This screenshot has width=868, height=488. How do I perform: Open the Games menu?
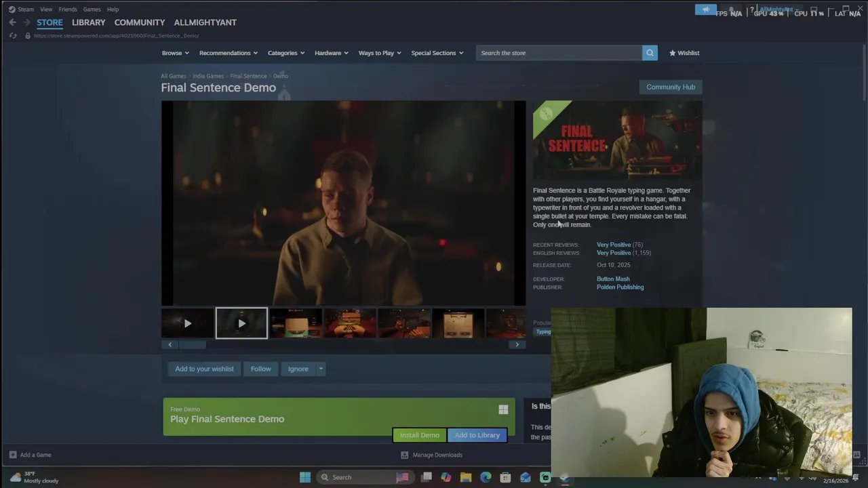pyautogui.click(x=92, y=9)
